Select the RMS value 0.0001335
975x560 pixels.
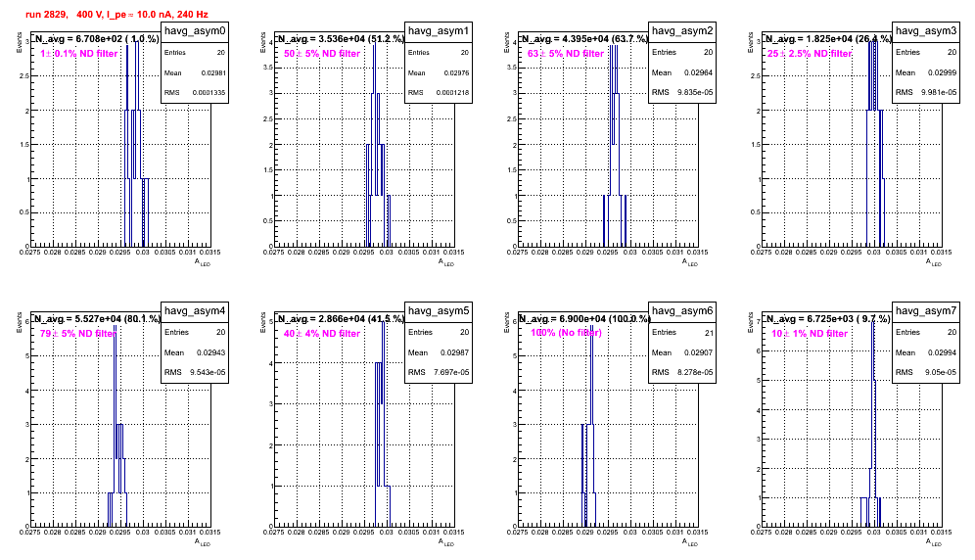[209, 93]
